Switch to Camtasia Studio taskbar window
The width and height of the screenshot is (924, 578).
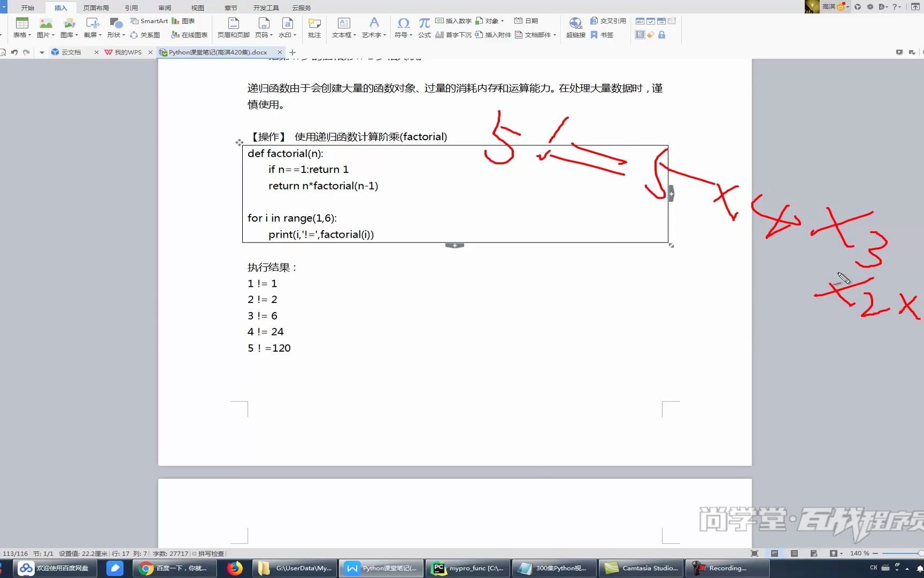[x=641, y=568]
